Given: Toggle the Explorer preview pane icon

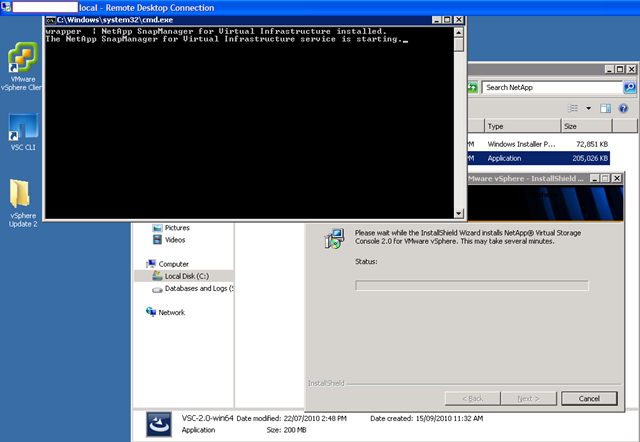Looking at the screenshot, I should coord(605,108).
